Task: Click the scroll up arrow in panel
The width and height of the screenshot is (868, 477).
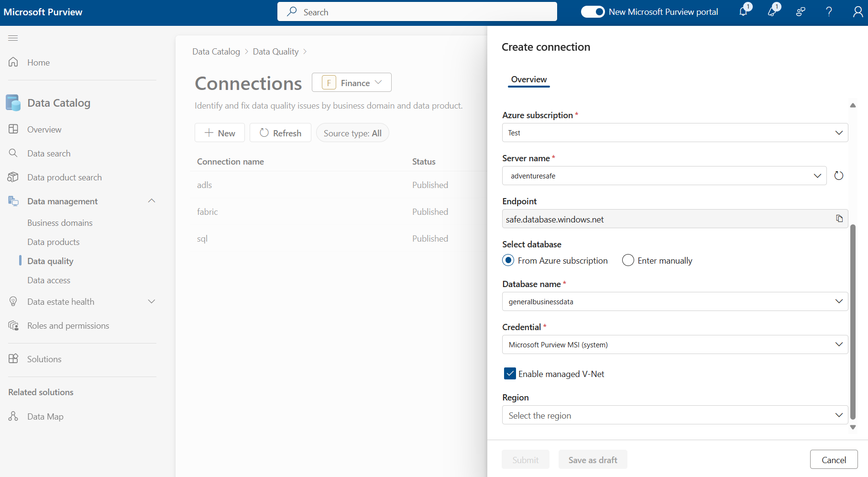Action: 853,105
